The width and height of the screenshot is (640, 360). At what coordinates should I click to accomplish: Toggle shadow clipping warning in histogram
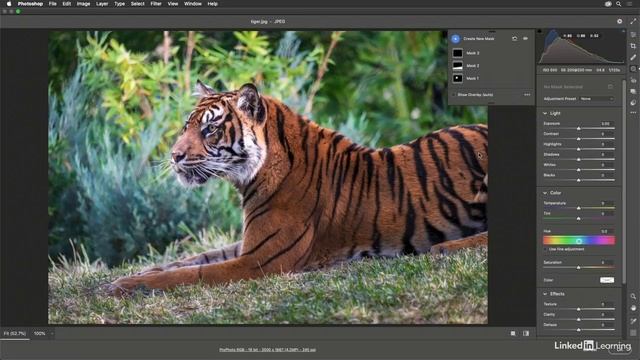pyautogui.click(x=540, y=31)
